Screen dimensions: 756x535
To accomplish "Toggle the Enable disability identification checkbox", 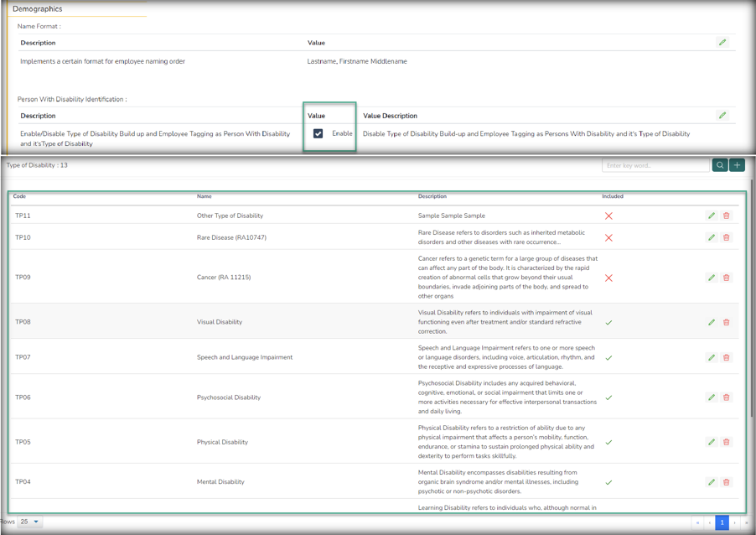I will 318,133.
